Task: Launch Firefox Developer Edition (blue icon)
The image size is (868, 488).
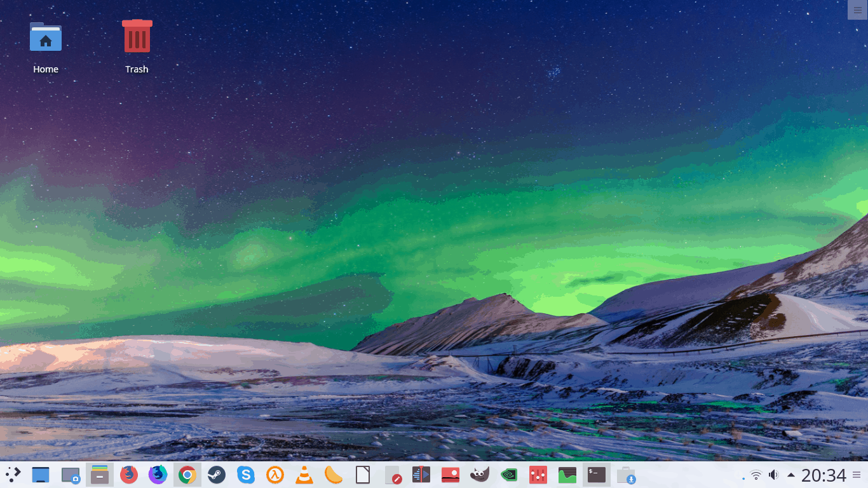Action: tap(158, 475)
